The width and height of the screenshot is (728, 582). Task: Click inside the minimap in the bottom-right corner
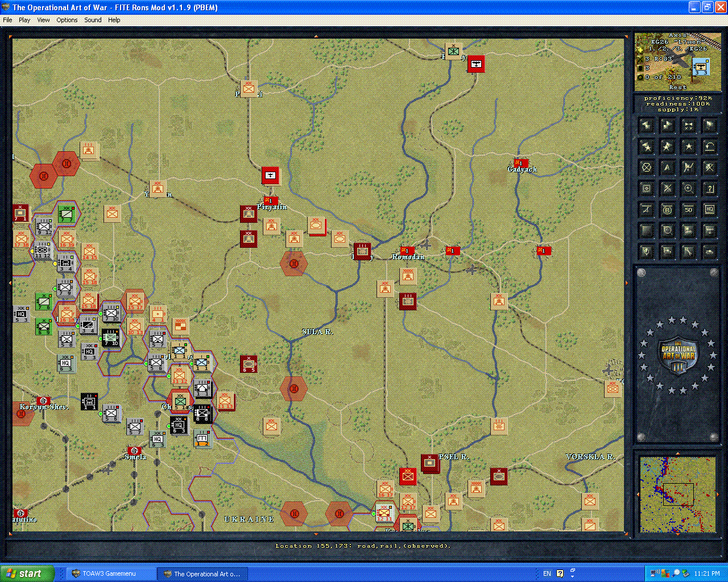(x=677, y=493)
